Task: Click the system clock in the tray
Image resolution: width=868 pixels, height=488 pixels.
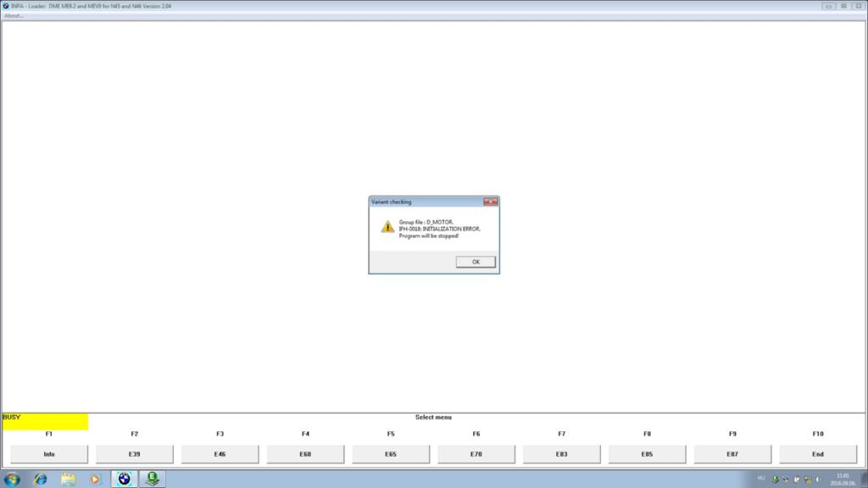Action: pos(843,480)
